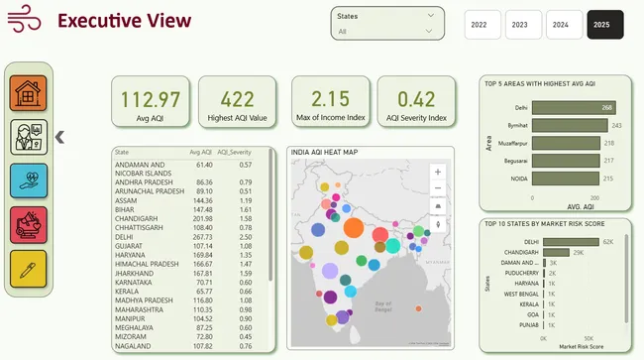Screen dimensions: 644x360
Task: Select the GUJARAT row in state table
Action: [x=183, y=246]
